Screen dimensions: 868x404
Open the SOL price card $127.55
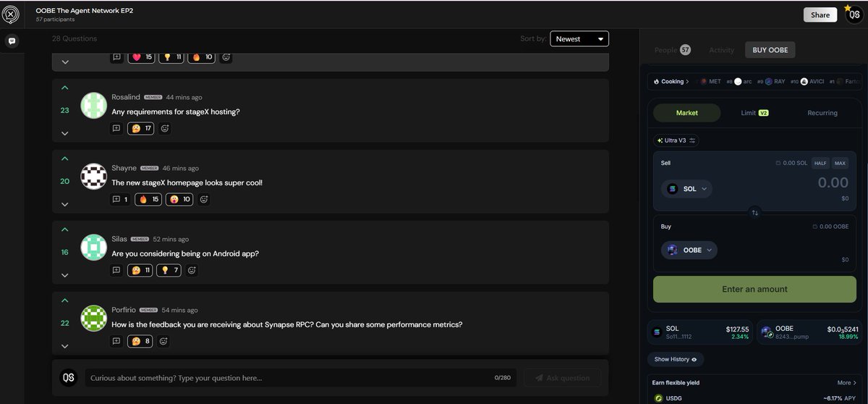[x=700, y=332]
